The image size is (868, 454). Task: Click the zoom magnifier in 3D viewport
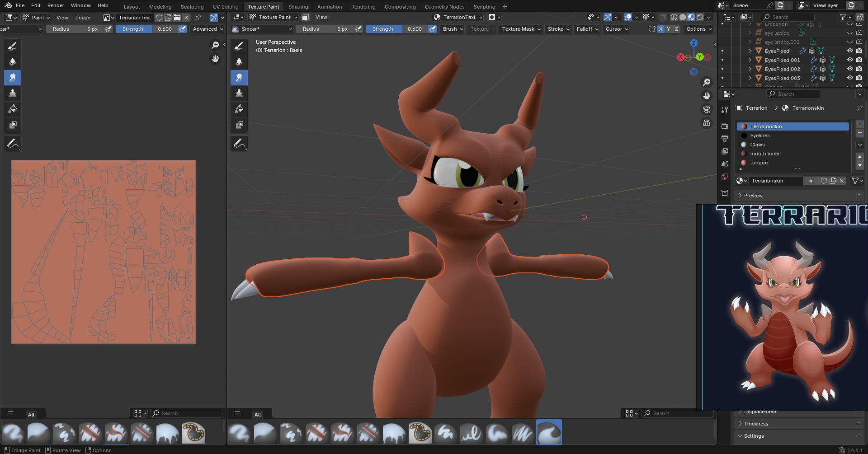[707, 82]
